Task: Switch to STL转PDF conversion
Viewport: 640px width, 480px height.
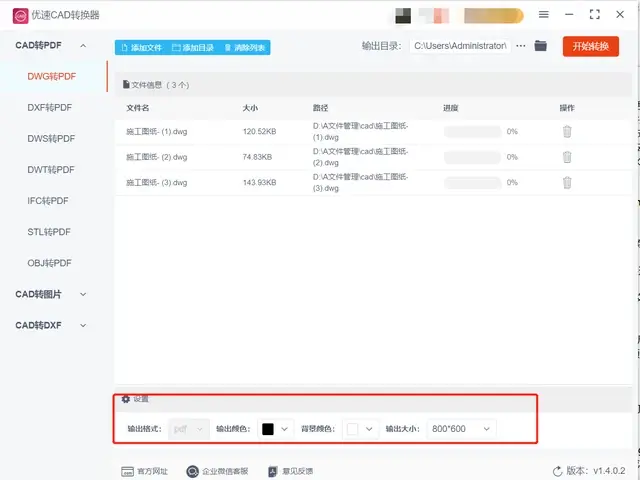Action: (x=50, y=232)
